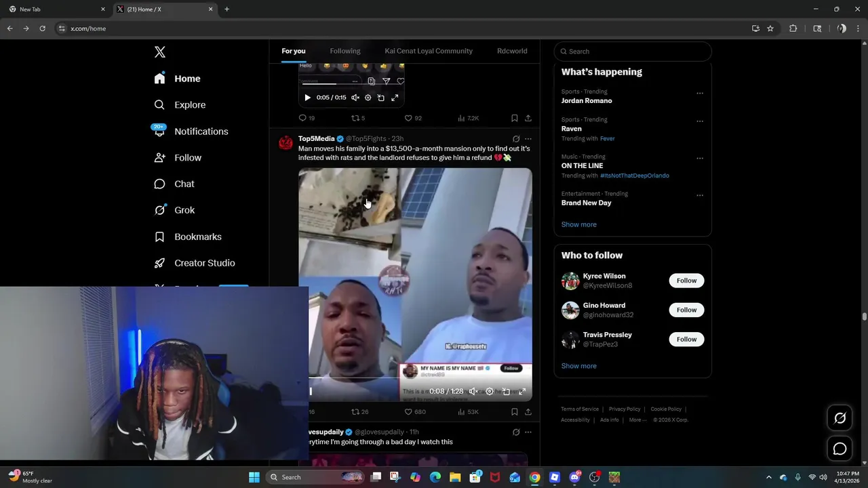Bookmark the Top5Media post
Image resolution: width=868 pixels, height=488 pixels.
tap(515, 411)
